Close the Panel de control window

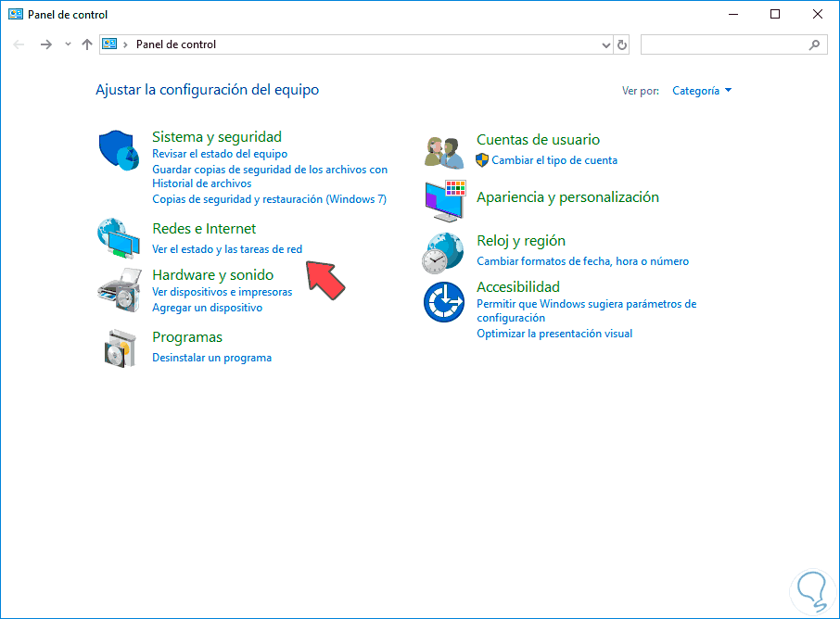pyautogui.click(x=818, y=15)
